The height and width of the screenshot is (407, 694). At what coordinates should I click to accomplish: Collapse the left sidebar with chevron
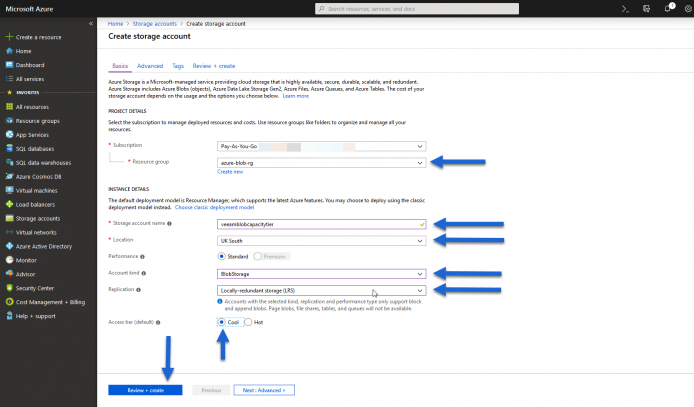pyautogui.click(x=91, y=23)
